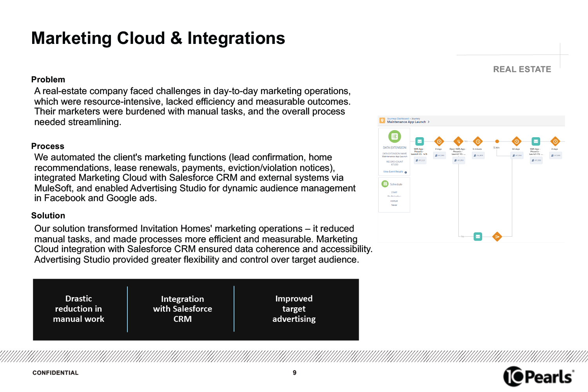Click the orange Journey Builder pin icon
This screenshot has height=392, width=588.
(x=382, y=120)
